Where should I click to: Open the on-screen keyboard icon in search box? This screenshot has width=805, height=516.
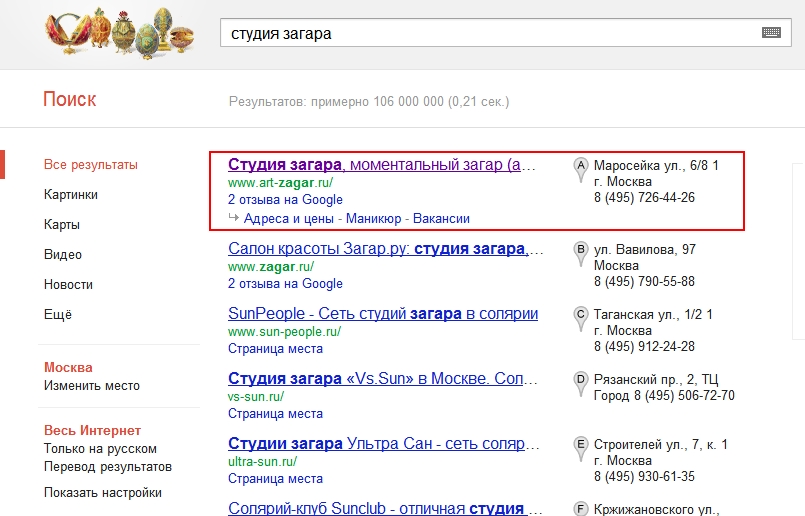(x=771, y=33)
